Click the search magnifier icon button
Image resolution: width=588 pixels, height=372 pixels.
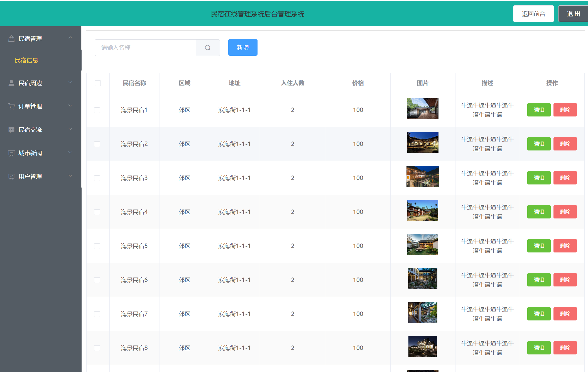pyautogui.click(x=208, y=48)
